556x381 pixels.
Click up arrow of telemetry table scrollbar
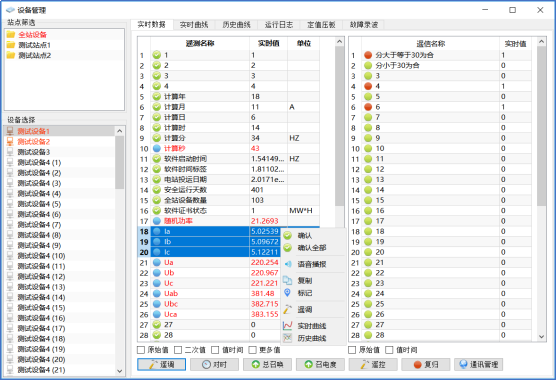coord(339,42)
